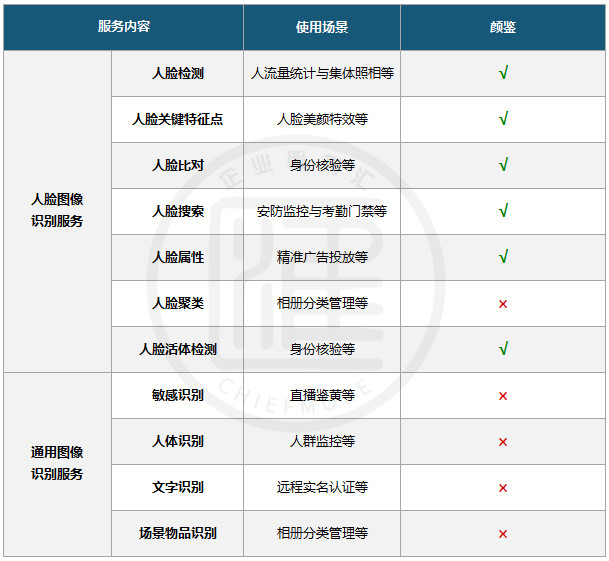
Task: Select the 人体识别 service cell
Action: 177,441
